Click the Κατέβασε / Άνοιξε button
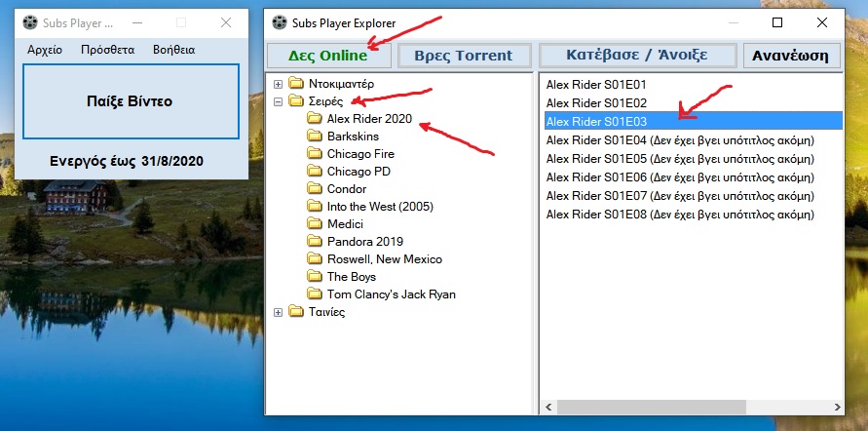The width and height of the screenshot is (868, 431). 638,55
